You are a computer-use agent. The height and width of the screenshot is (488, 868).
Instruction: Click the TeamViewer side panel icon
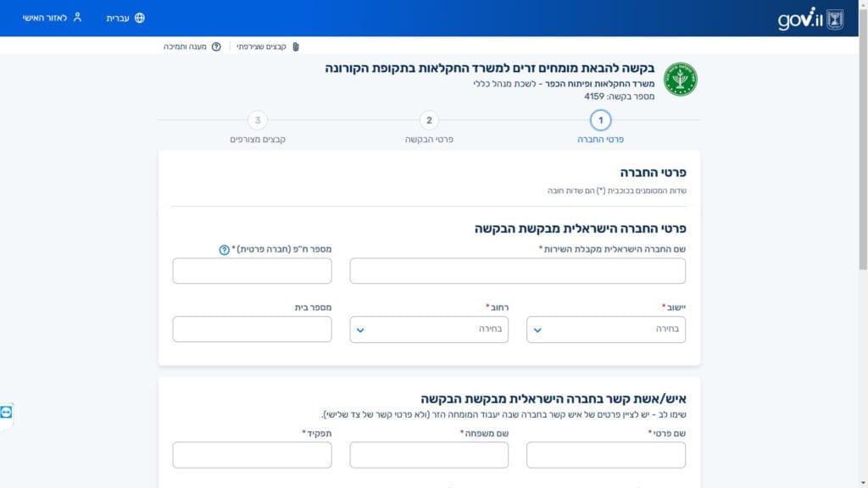click(6, 413)
